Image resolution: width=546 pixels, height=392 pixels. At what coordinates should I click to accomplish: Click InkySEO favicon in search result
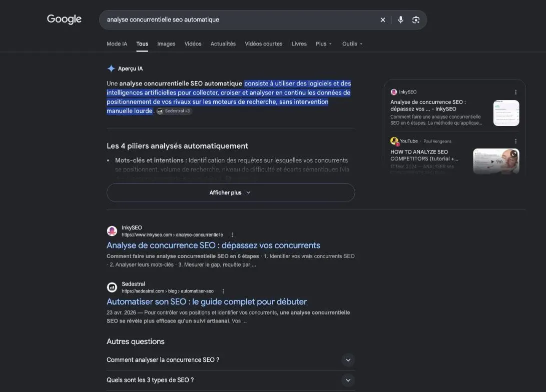click(112, 231)
